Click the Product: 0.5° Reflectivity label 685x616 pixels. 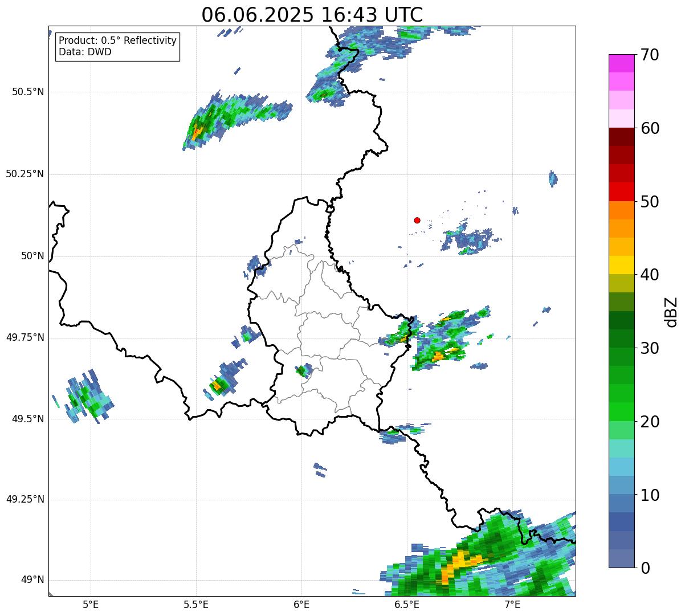click(x=117, y=40)
